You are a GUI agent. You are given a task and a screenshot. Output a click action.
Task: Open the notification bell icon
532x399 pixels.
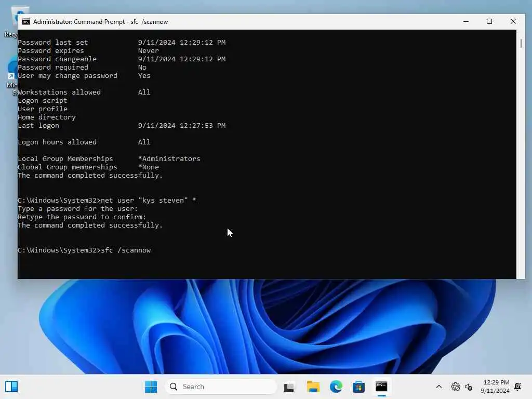pos(518,387)
